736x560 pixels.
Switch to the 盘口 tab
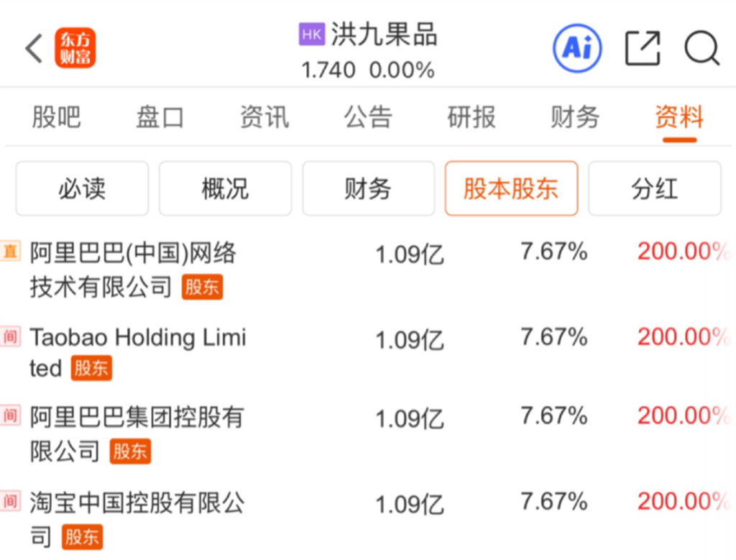[x=160, y=116]
